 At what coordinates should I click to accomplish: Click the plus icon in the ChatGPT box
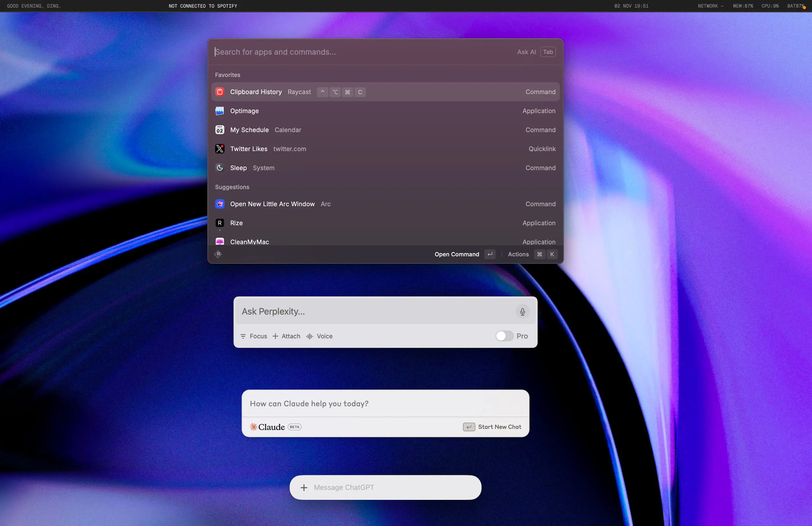click(304, 488)
